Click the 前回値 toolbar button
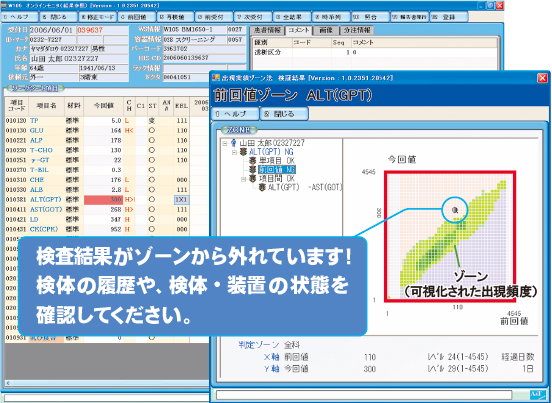552x403 pixels. tap(136, 17)
